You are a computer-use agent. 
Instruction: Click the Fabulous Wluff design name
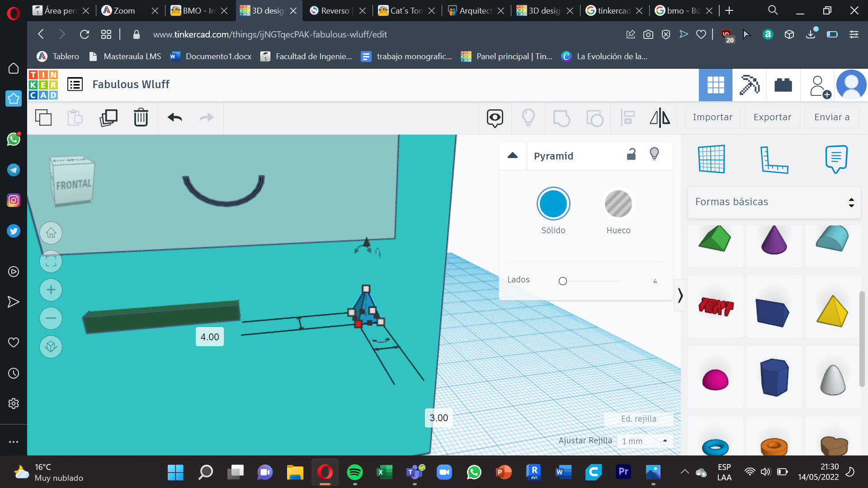[x=131, y=84]
